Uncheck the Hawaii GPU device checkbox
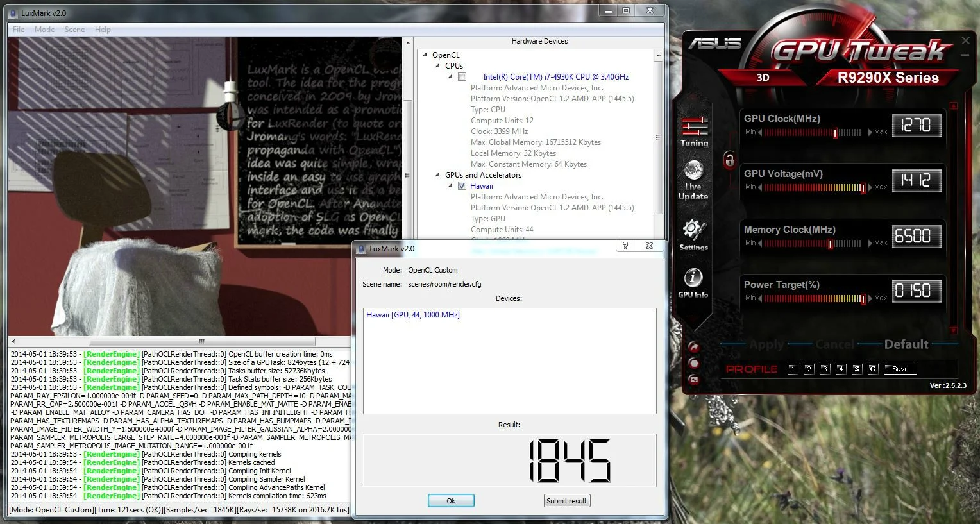This screenshot has width=980, height=524. 462,186
